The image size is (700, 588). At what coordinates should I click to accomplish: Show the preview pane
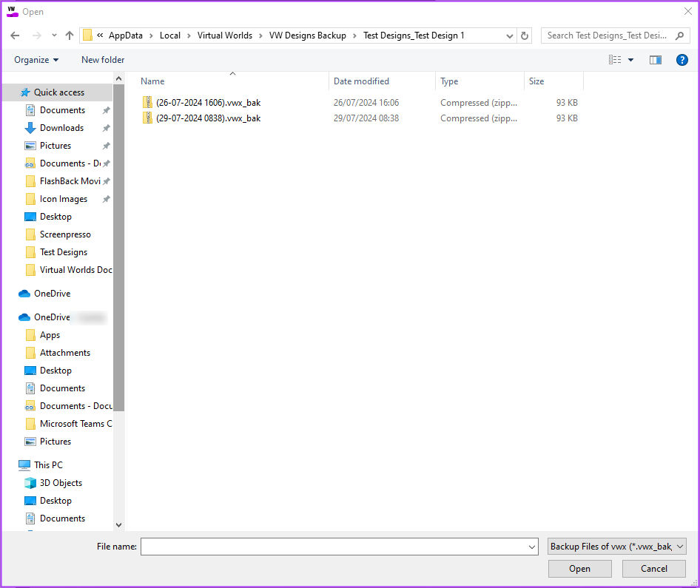[656, 60]
